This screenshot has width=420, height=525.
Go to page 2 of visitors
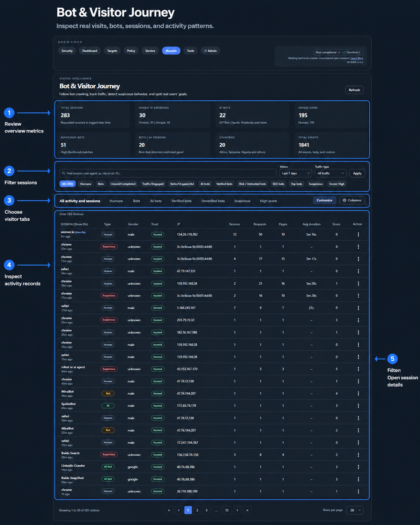(x=197, y=510)
